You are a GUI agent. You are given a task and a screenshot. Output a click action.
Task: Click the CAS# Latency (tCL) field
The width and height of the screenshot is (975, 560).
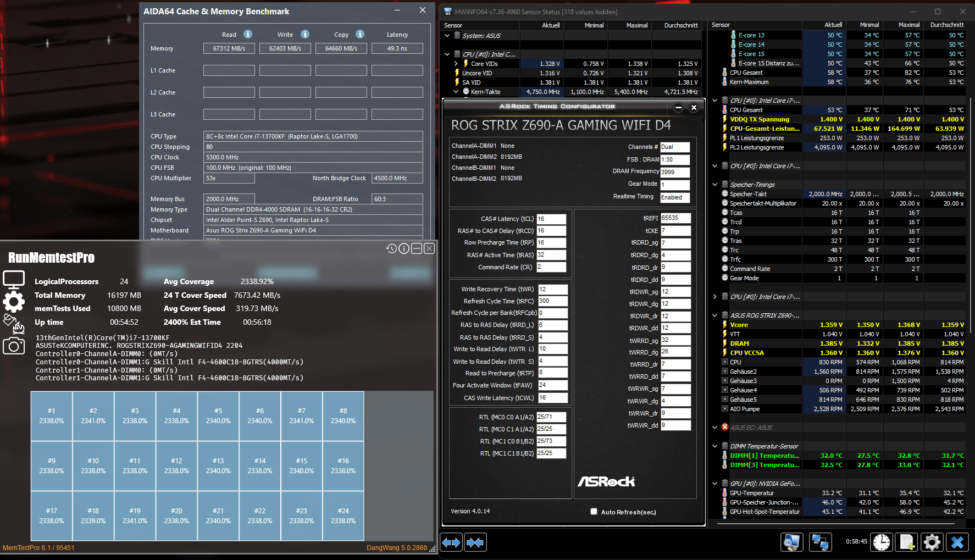click(551, 219)
